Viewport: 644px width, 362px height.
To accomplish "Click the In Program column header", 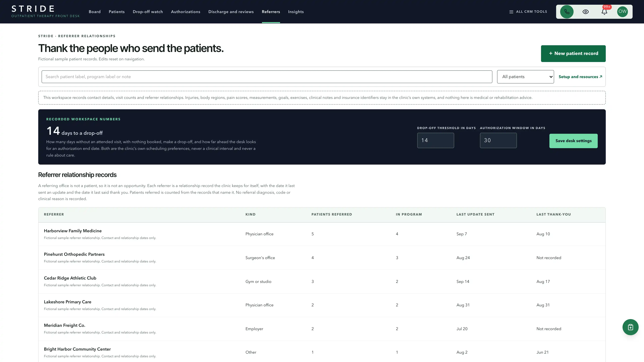I will coord(409,214).
